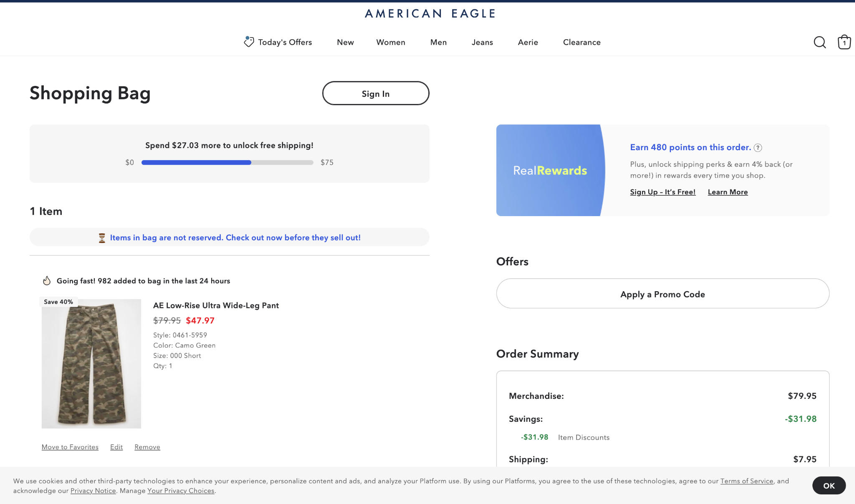The width and height of the screenshot is (855, 504).
Task: Click Earn 480 points on this order
Action: click(x=691, y=147)
